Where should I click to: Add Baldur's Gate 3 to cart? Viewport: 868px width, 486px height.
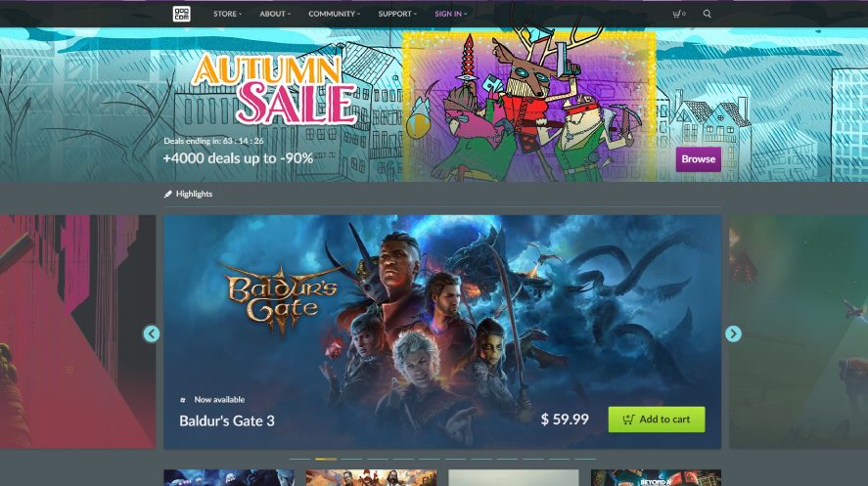[657, 420]
